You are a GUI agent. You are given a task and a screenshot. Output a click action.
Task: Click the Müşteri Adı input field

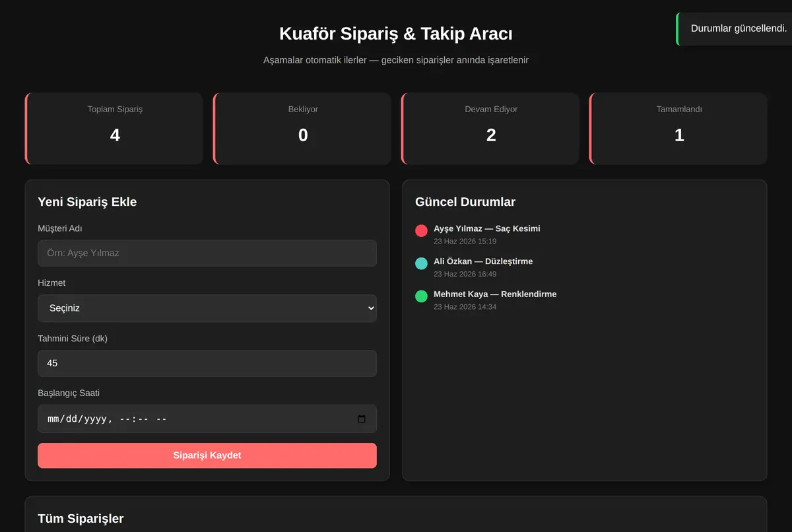[x=207, y=253]
